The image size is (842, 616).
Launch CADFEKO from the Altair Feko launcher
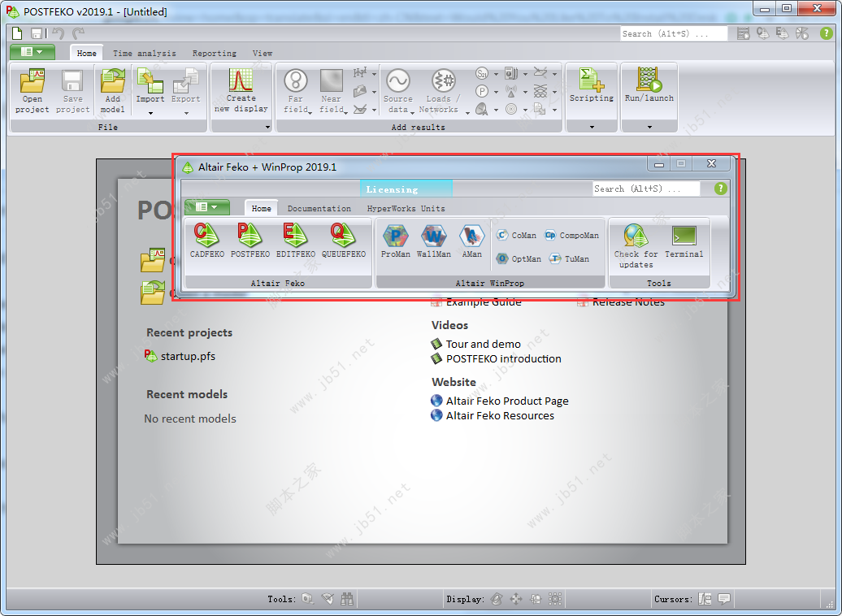coord(206,241)
